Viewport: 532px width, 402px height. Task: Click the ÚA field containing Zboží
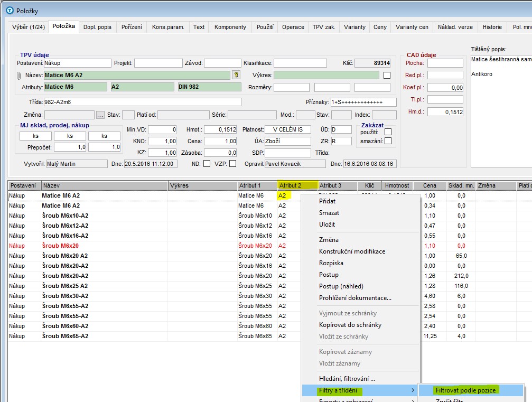[x=288, y=141]
